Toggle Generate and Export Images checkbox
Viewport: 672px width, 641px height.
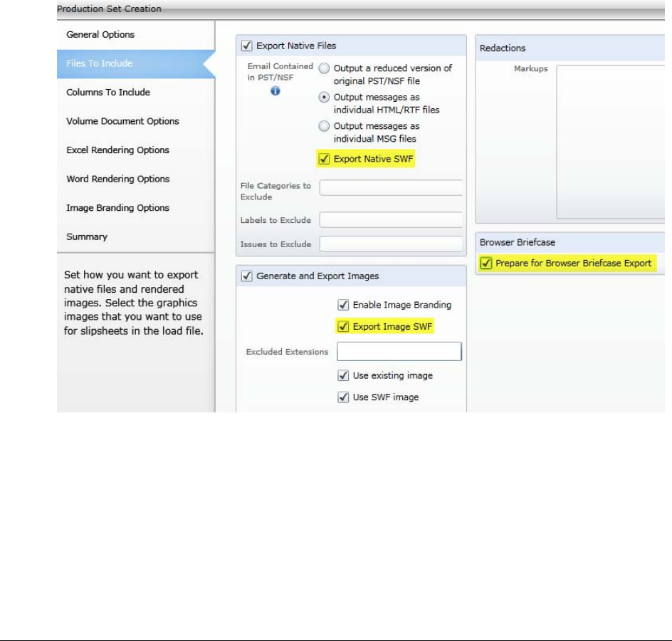tap(247, 276)
